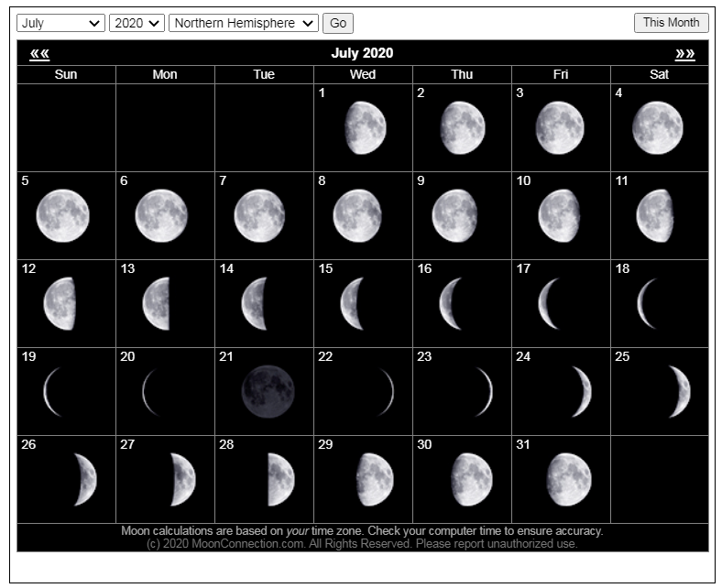Click the full moon image on July 5
Screen dimensions: 722x588
pyautogui.click(x=63, y=216)
